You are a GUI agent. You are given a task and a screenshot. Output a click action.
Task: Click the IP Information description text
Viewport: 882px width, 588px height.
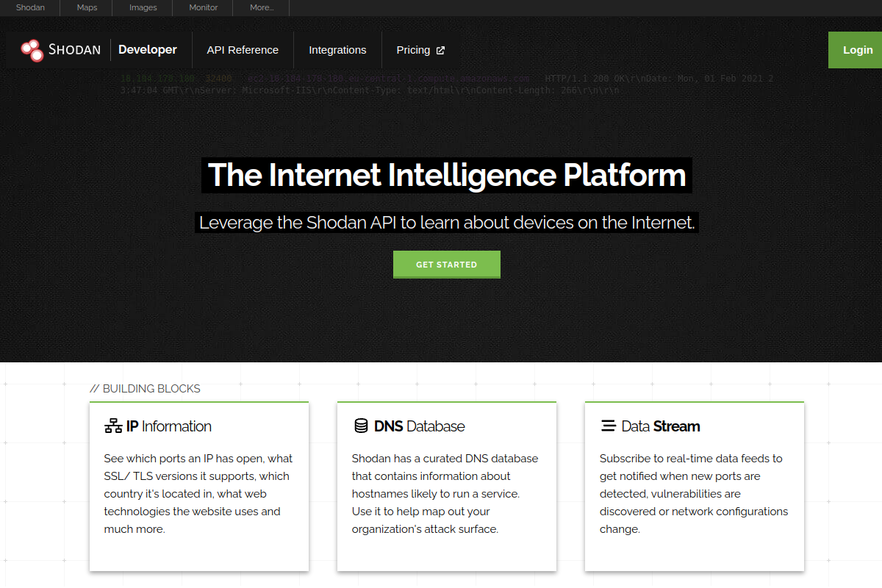[198, 494]
